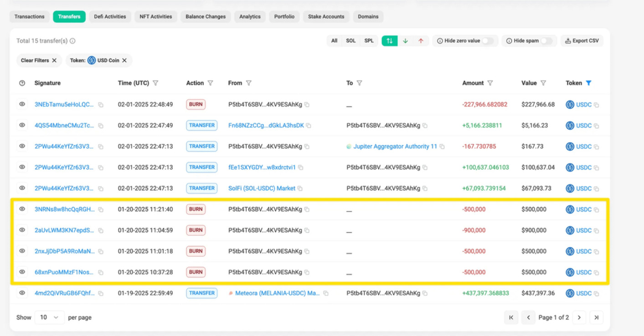Click the info icon next to Total 15 transfers
Image resolution: width=644 pixels, height=336 pixels.
point(73,41)
